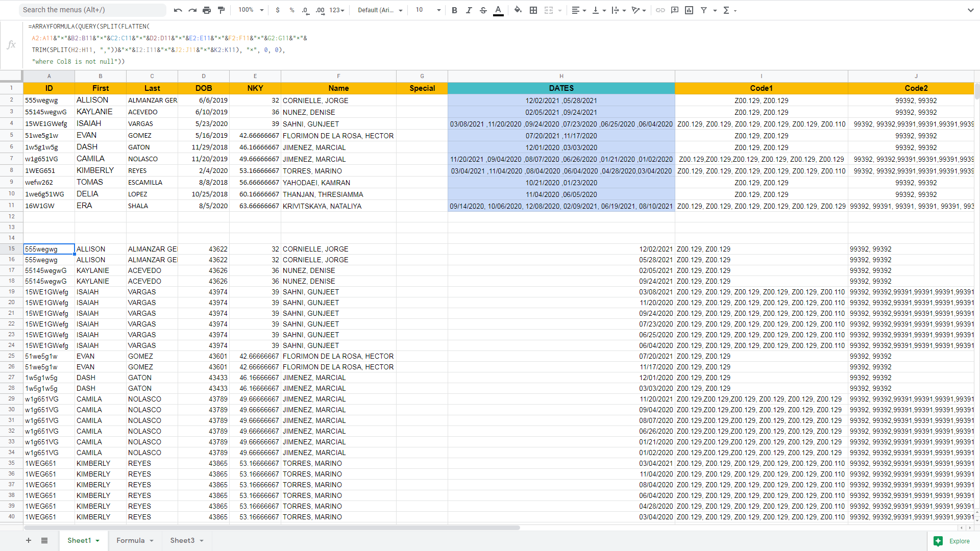
Task: Open filter views dropdown arrow
Action: tap(715, 10)
